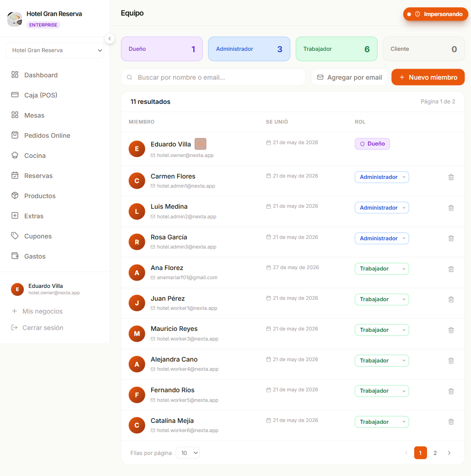
Task: Click email hotel.admin1@nexta.app
Action: click(x=186, y=186)
